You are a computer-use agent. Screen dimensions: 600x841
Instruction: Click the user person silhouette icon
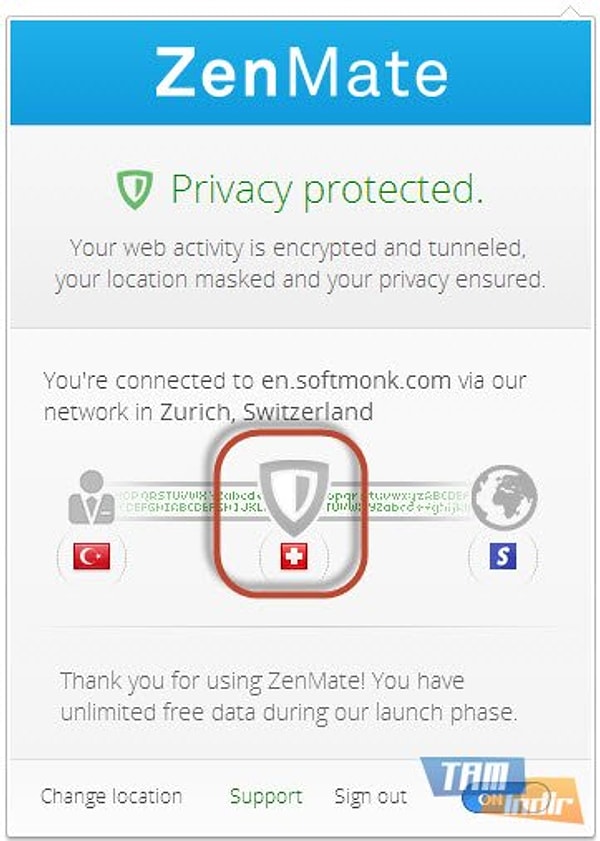coord(92,497)
